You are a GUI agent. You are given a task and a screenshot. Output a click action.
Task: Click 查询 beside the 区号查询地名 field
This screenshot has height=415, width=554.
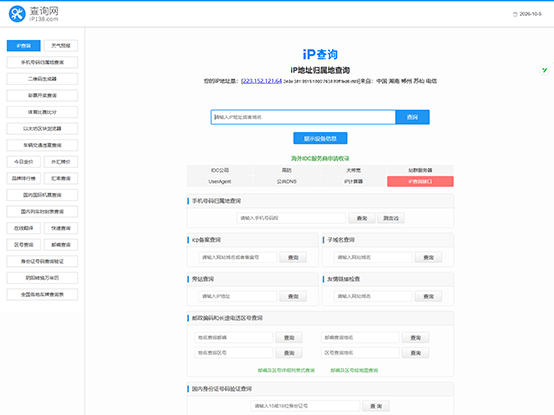[416, 353]
